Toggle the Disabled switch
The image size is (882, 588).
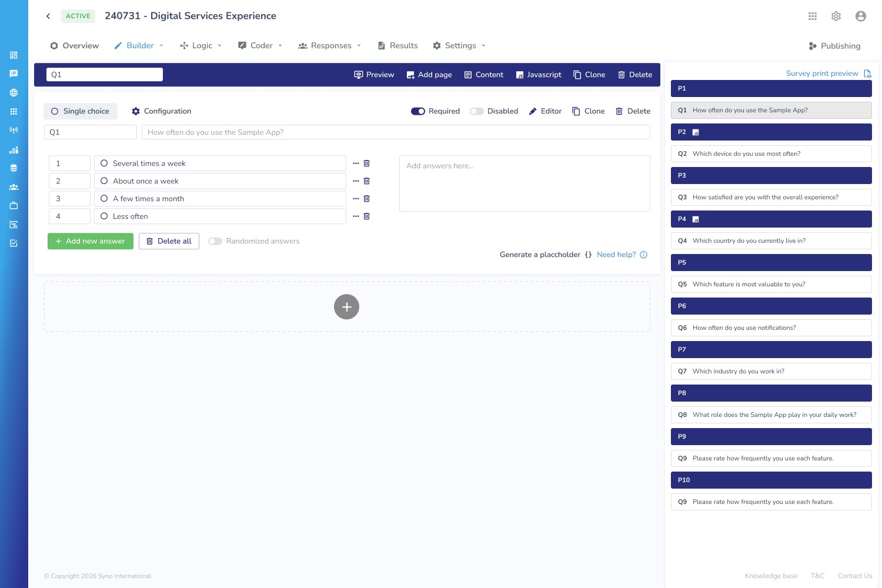click(477, 111)
